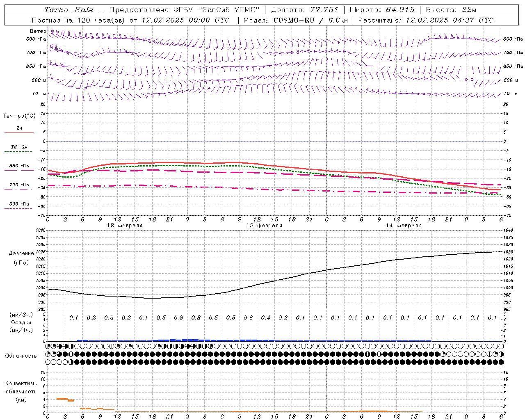Viewport: 525px width, 420px height.
Task: Click the longitude value Долгота: 77.751
Action: [x=305, y=10]
